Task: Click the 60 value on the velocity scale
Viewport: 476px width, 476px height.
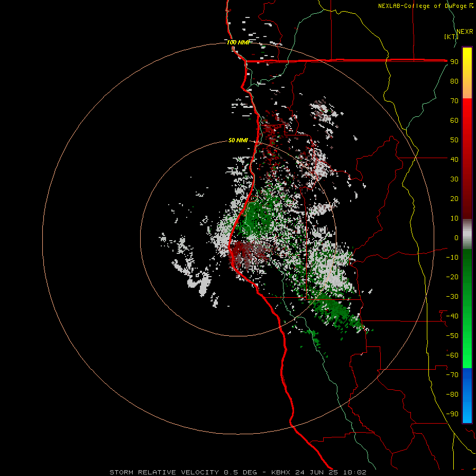Action: tap(454, 120)
